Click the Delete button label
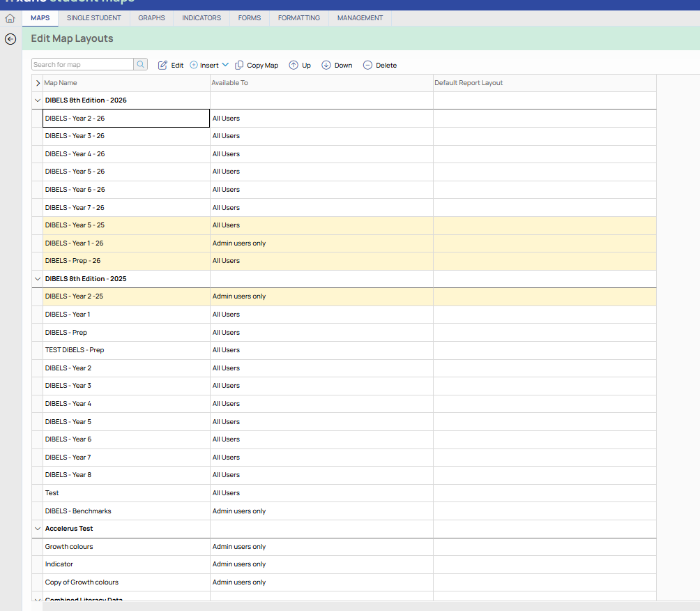This screenshot has height=611, width=700. click(386, 65)
